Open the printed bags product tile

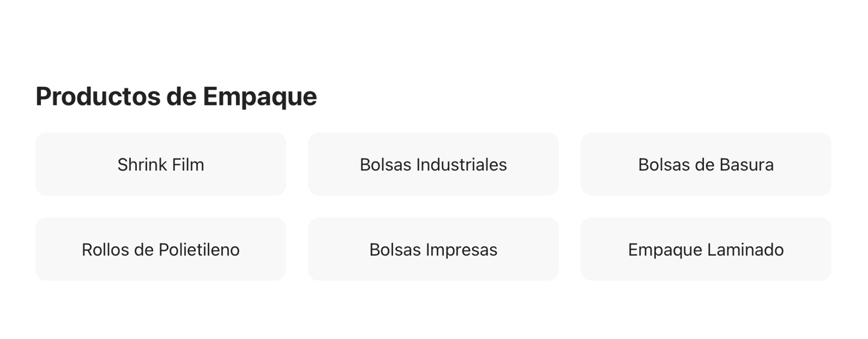(433, 249)
